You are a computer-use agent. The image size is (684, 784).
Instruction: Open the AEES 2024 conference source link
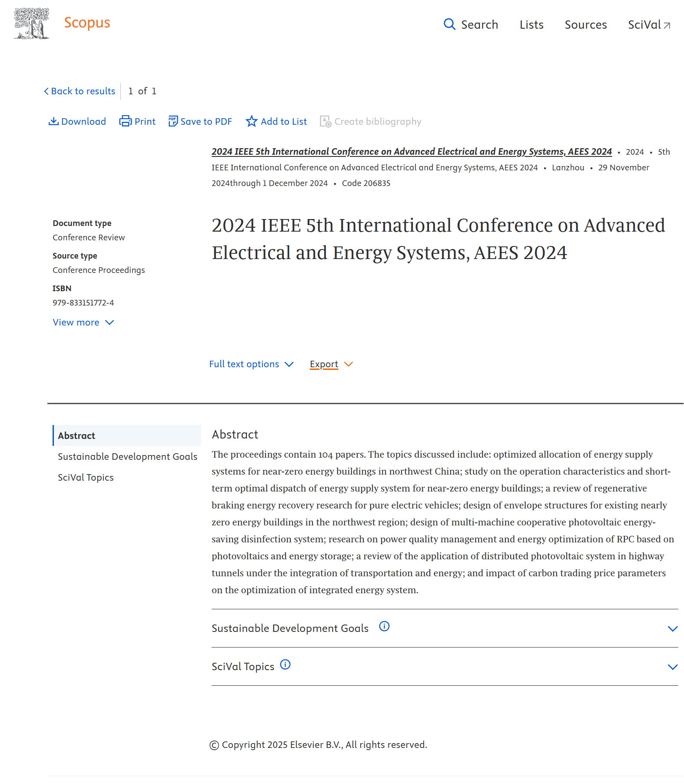411,152
